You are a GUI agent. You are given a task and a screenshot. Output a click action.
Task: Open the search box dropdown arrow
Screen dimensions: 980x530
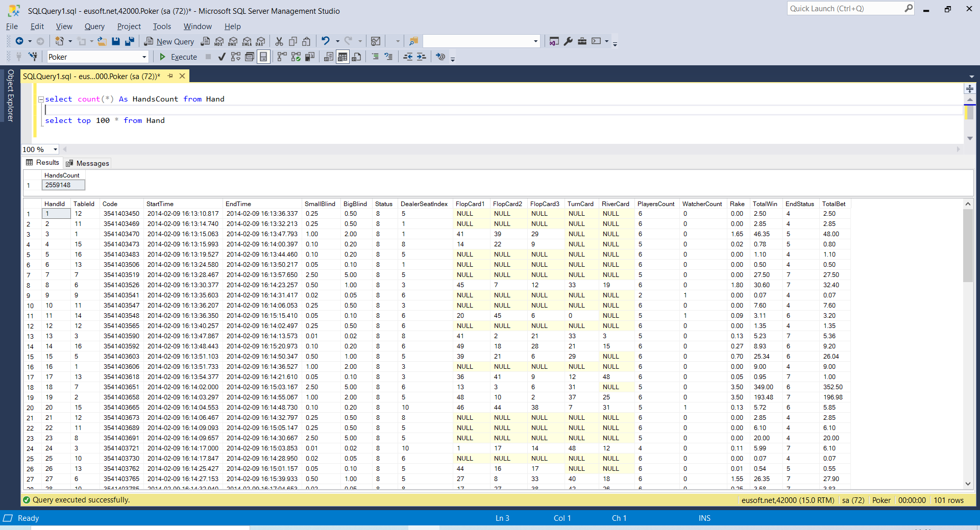pos(535,41)
